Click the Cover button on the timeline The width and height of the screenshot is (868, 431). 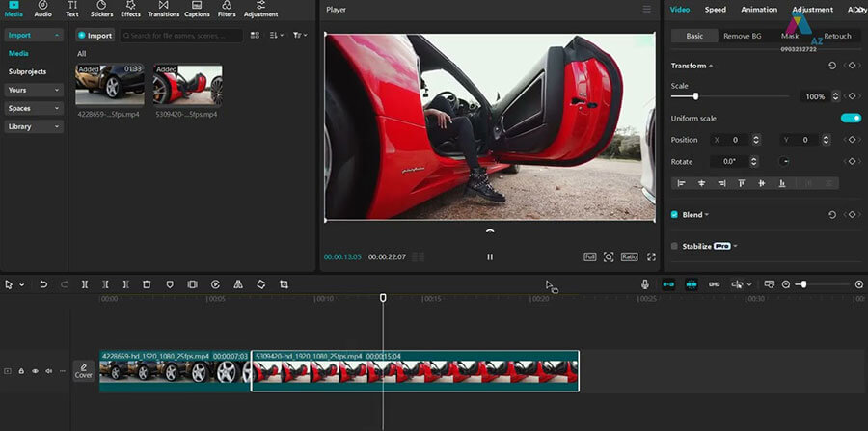84,370
